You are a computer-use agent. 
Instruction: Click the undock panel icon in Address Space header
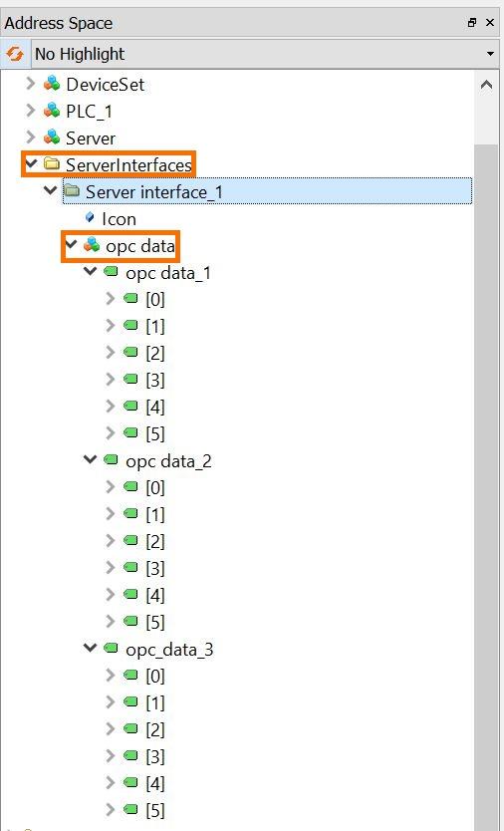(472, 23)
